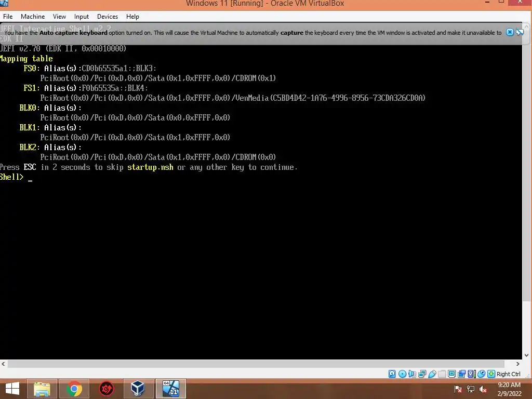Minimize the VirtualBox VM window
Image resolution: width=532 pixels, height=399 pixels.
pos(487,3)
